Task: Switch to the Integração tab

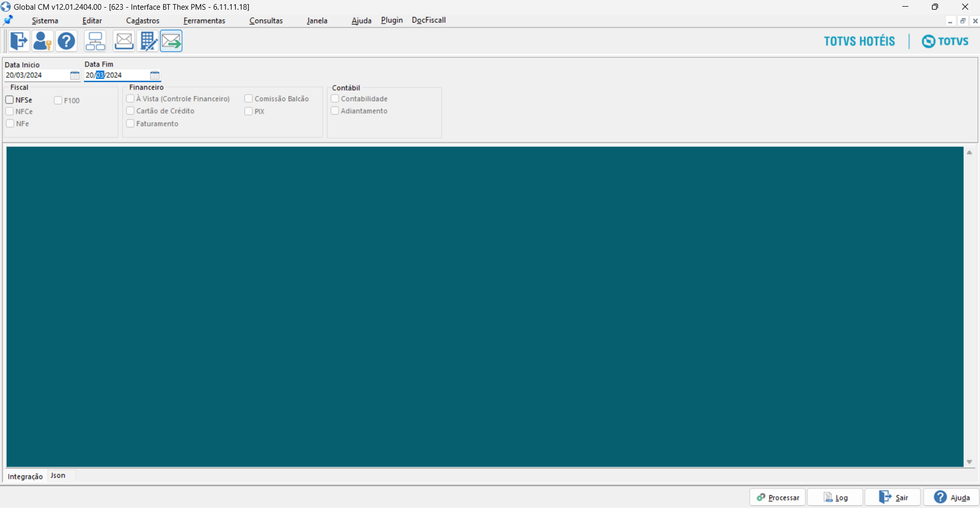Action: [25, 476]
